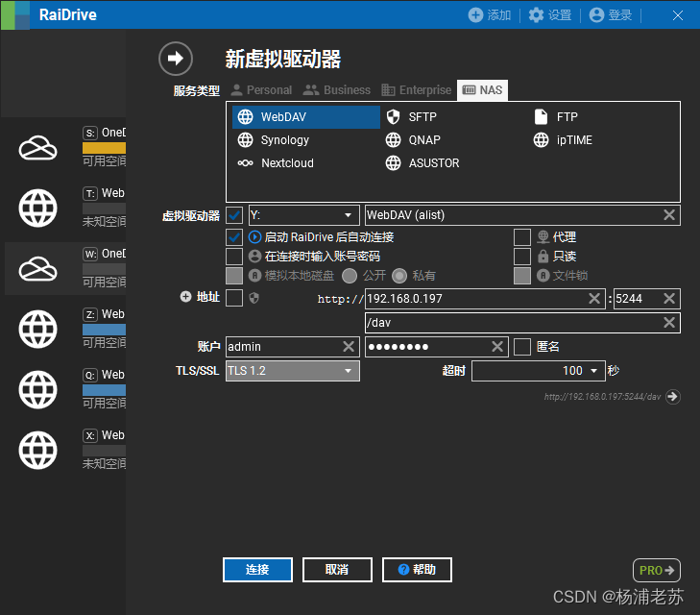
Task: Choose the ipTIME service option
Action: [x=563, y=140]
